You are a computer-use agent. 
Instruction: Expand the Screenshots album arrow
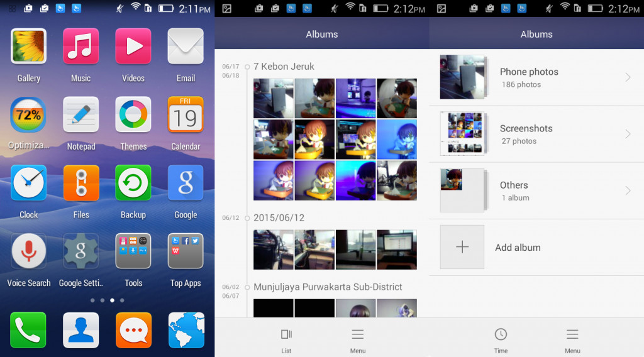tap(628, 134)
